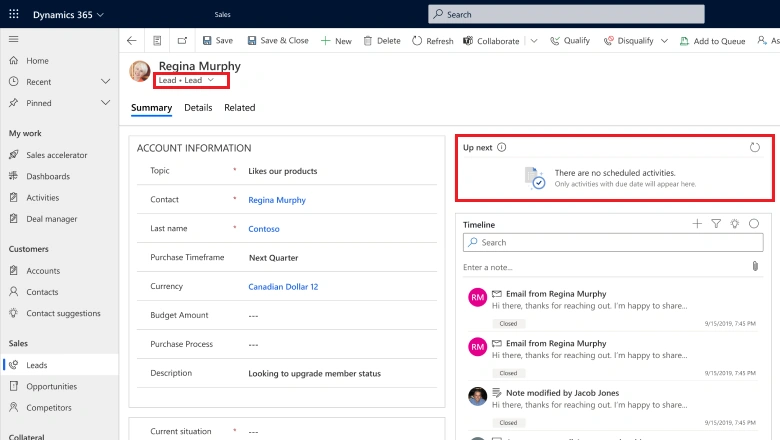The image size is (780, 440).
Task: Delete this lead record
Action: click(x=382, y=41)
